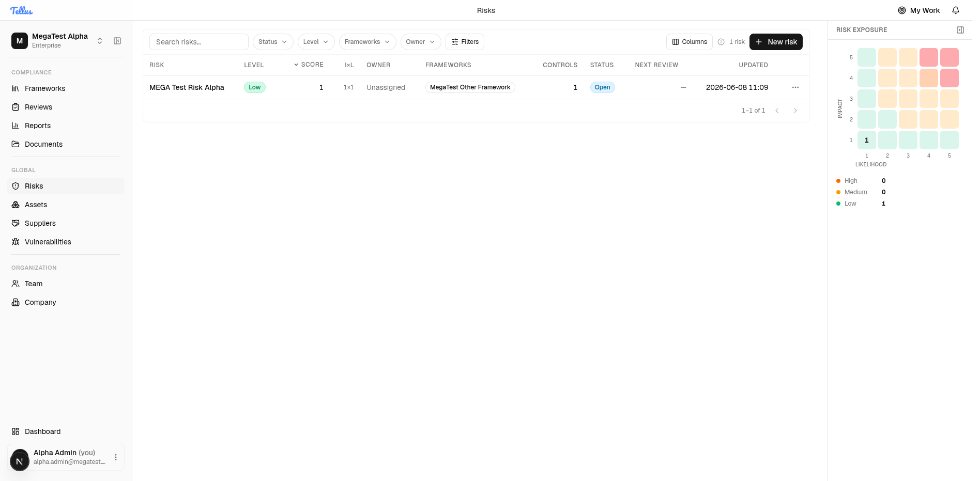
Task: Open the Filters button
Action: (x=465, y=42)
